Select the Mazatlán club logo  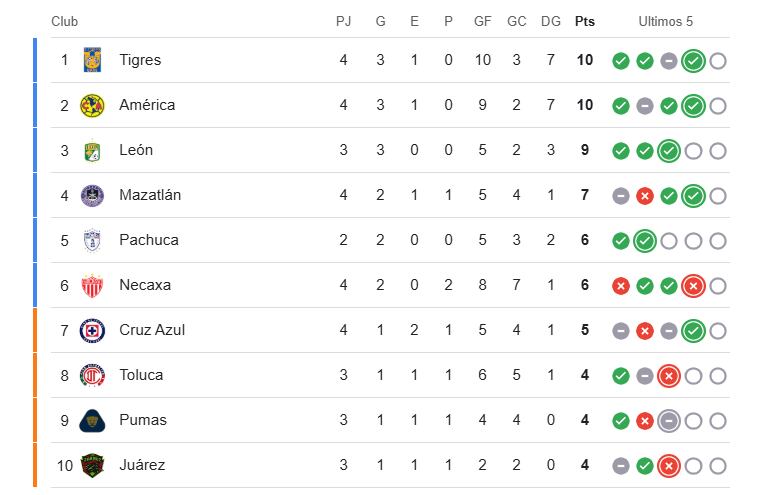pos(92,195)
